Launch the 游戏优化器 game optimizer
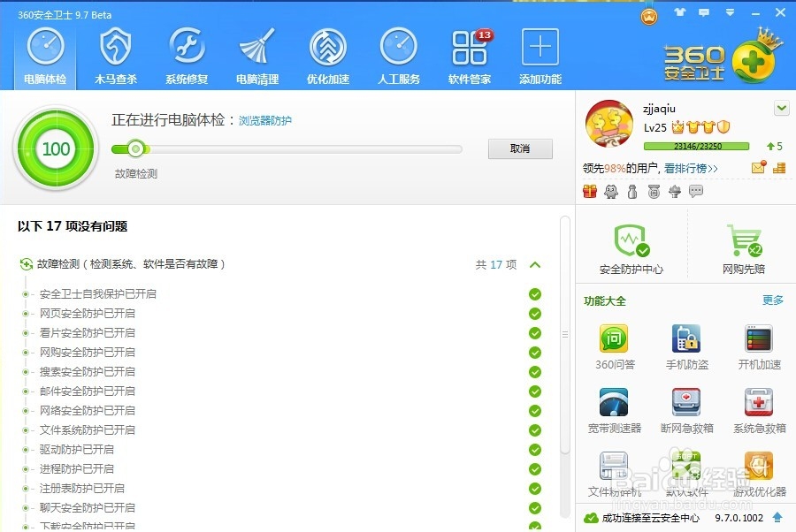 click(x=758, y=468)
